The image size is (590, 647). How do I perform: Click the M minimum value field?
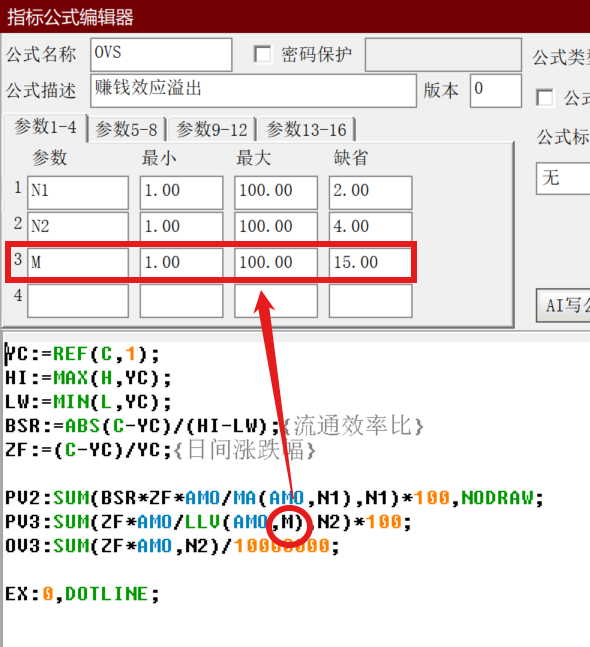[182, 262]
